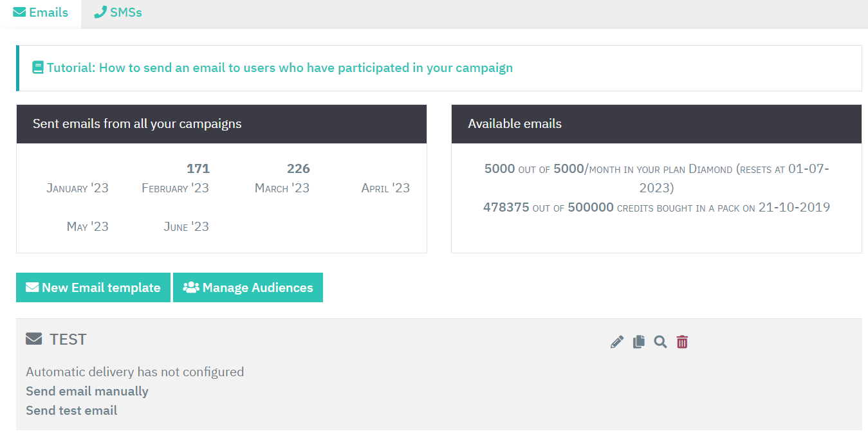The height and width of the screenshot is (436, 868).
Task: Click the book icon in tutorial banner
Action: pyautogui.click(x=38, y=68)
